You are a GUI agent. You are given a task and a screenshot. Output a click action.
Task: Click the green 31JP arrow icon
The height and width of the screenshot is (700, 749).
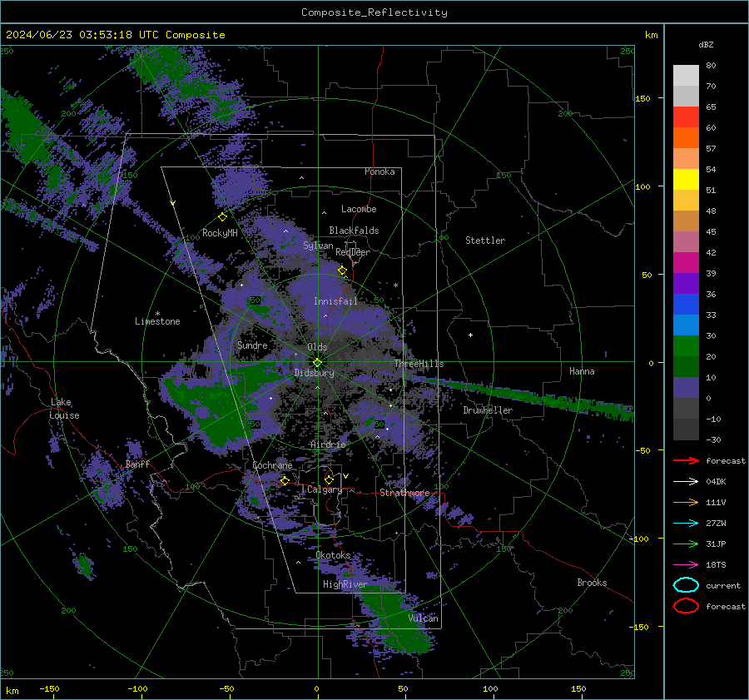click(x=686, y=544)
